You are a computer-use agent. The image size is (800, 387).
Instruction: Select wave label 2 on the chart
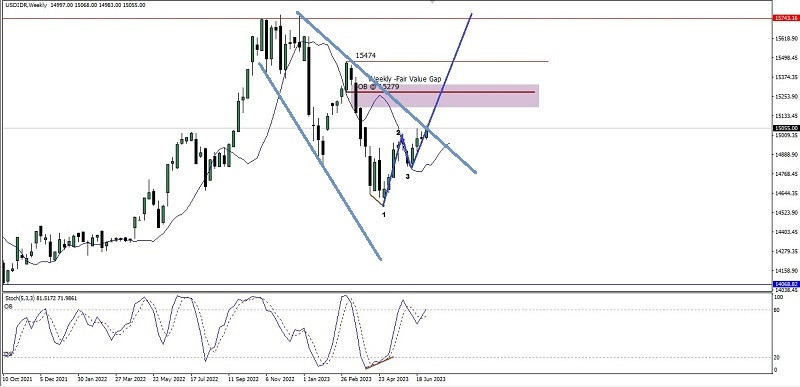[x=398, y=133]
